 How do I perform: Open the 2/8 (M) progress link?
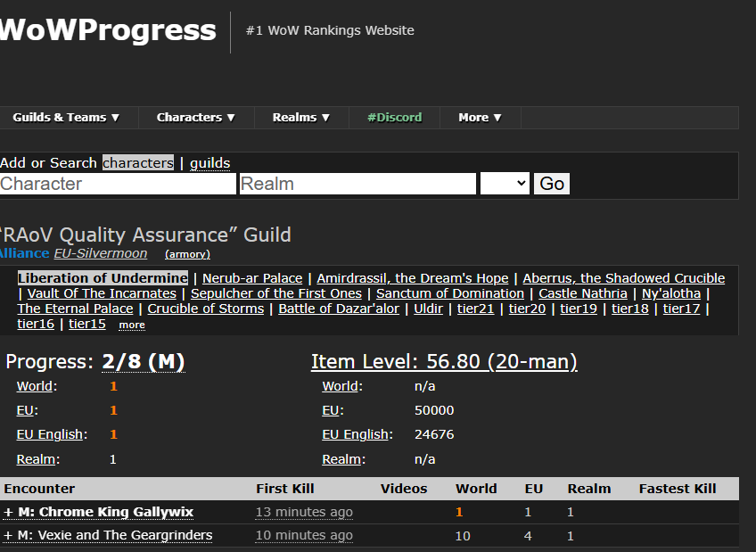tap(144, 362)
